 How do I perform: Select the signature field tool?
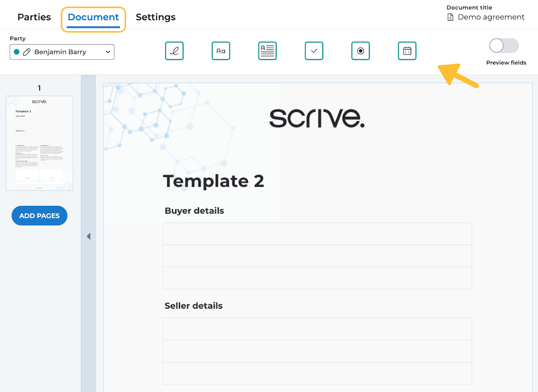pos(174,51)
